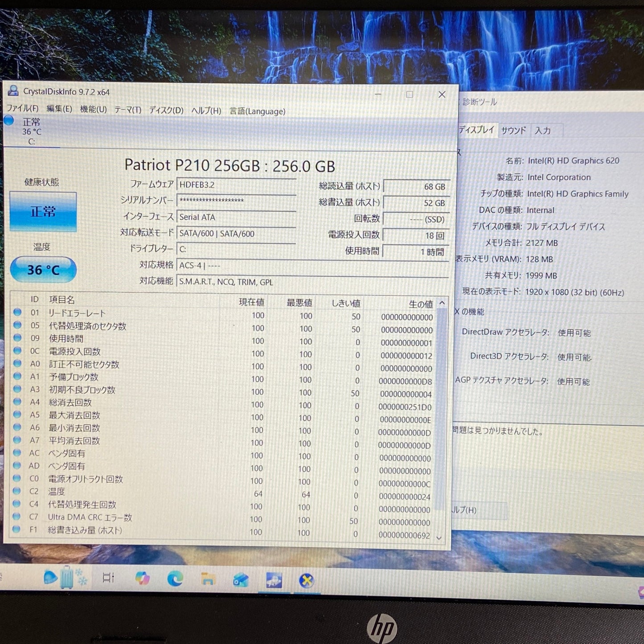Image resolution: width=644 pixels, height=644 pixels.
Task: Click the status dot for 0C 電源投入回数
Action: point(17,350)
